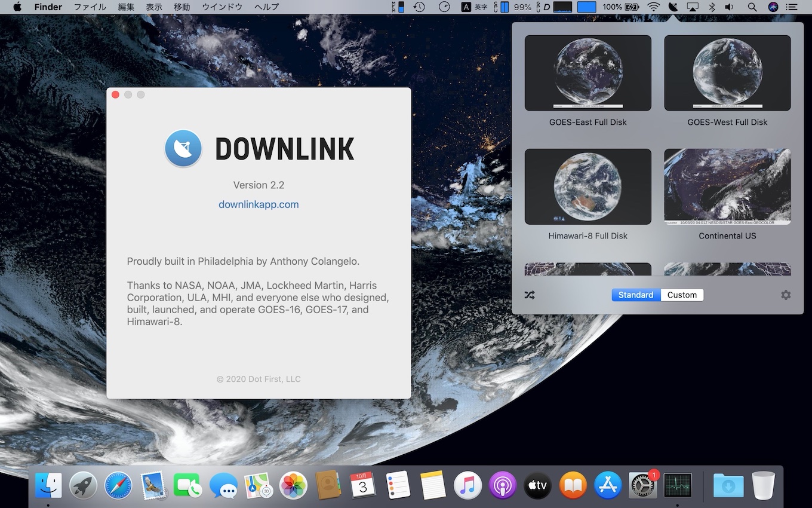This screenshot has height=508, width=812.
Task: Close the Downlink About window
Action: click(116, 94)
